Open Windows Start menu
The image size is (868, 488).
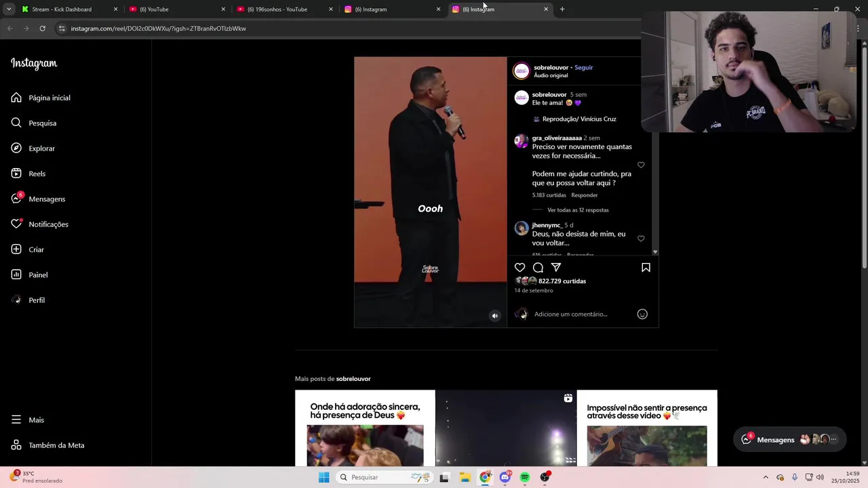point(324,477)
